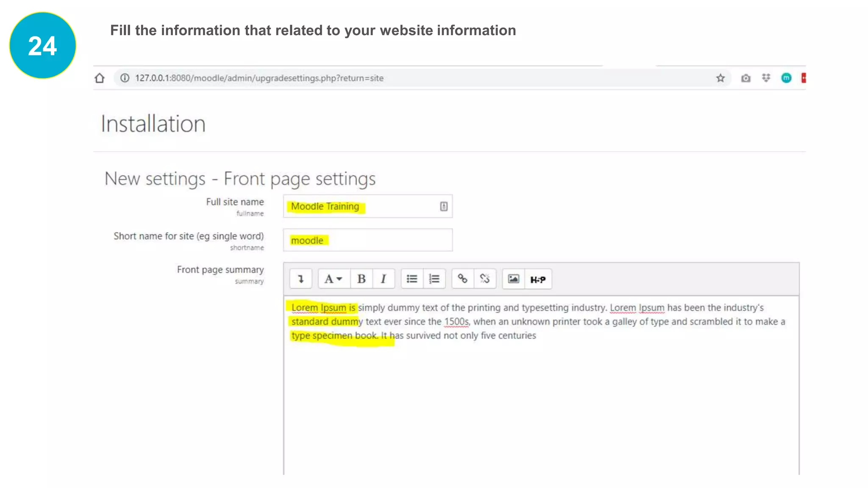Open the green profile avatar

786,78
